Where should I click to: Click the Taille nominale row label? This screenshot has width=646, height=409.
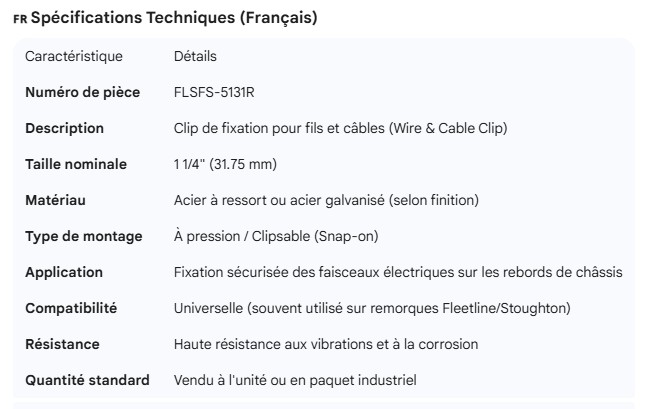tap(76, 164)
